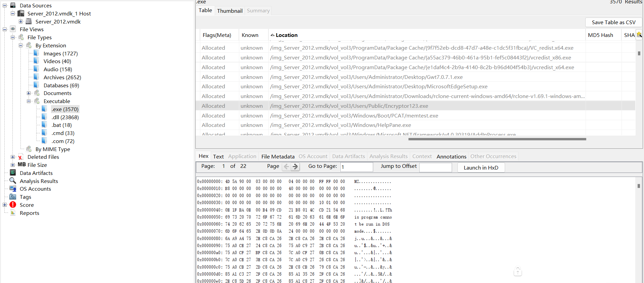Click the MB File Size icon
Viewport: 644px width, 283px height.
[x=22, y=164]
